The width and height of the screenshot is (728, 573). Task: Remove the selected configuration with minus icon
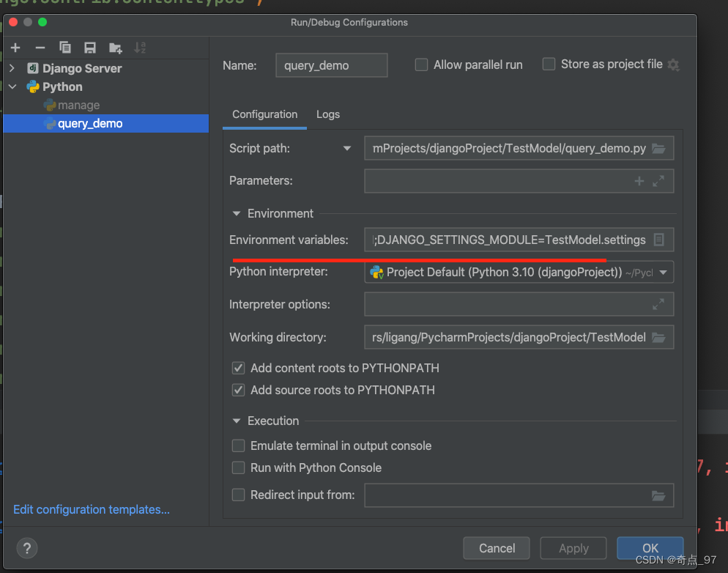click(x=40, y=48)
